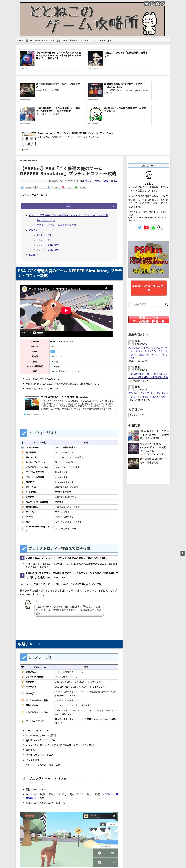
Task: Open ゲーム攻略一覧 in the navigation menu
Action: pyautogui.click(x=70, y=41)
